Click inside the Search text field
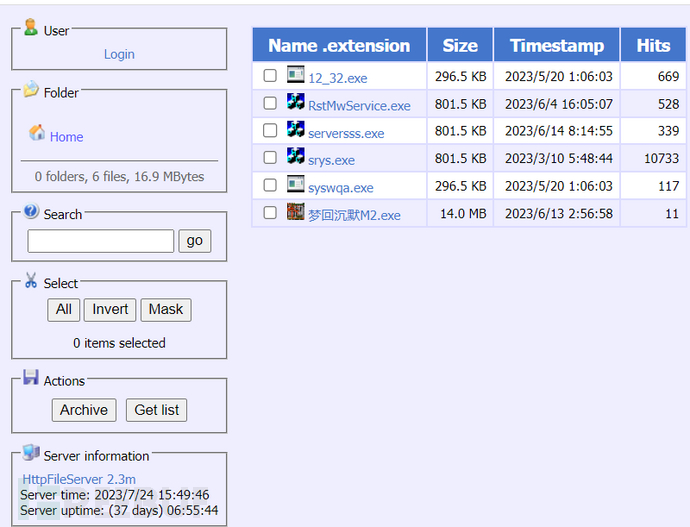Viewport: 690px width, 527px height. tap(100, 241)
